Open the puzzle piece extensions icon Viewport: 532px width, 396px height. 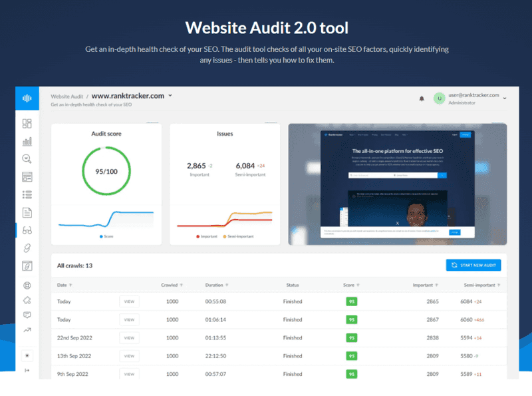coord(27,300)
